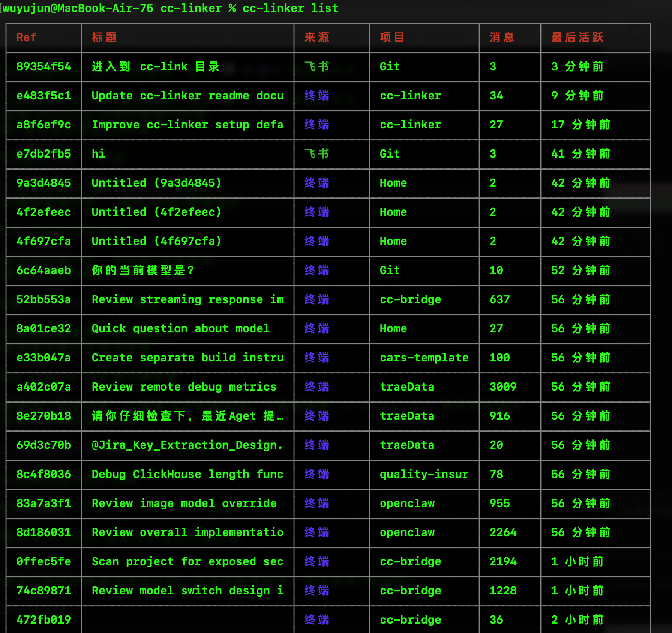Click the 标题 column header
Viewport: 672px width, 633px height.
[x=104, y=38]
